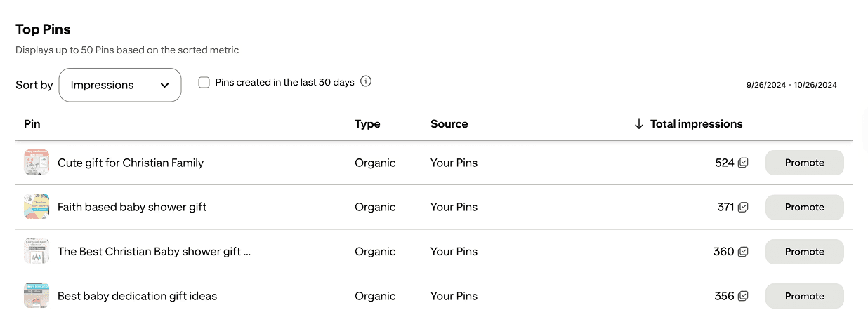Click the icon next to 356 impressions
The image size is (868, 317).
tap(743, 296)
